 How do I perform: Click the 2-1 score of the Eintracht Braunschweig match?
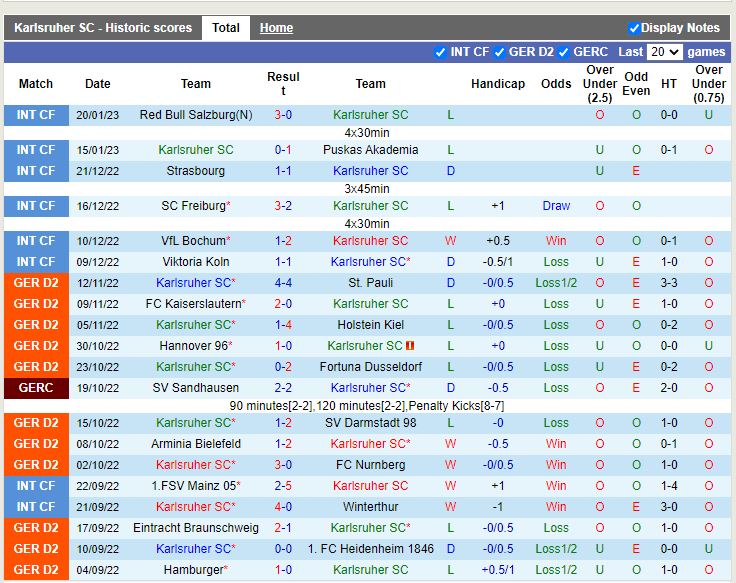click(x=283, y=528)
